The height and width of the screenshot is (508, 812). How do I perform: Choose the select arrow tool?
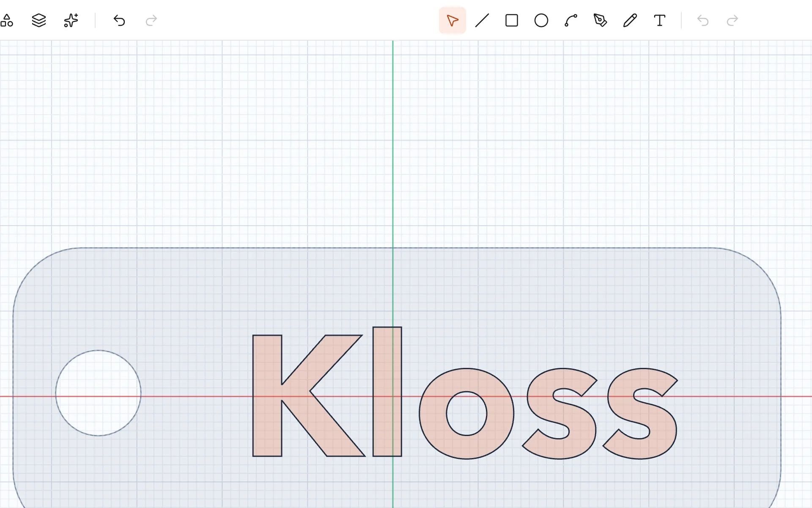[x=453, y=20]
